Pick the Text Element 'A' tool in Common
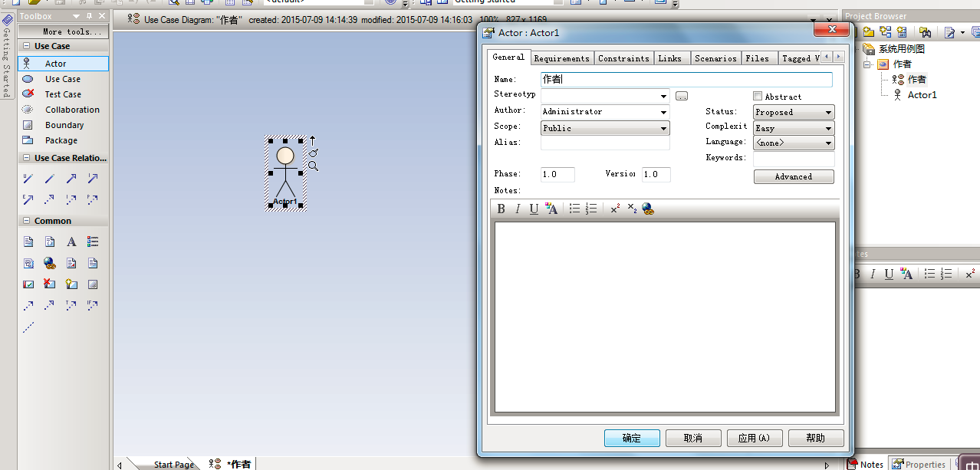This screenshot has width=980, height=470. coord(71,242)
